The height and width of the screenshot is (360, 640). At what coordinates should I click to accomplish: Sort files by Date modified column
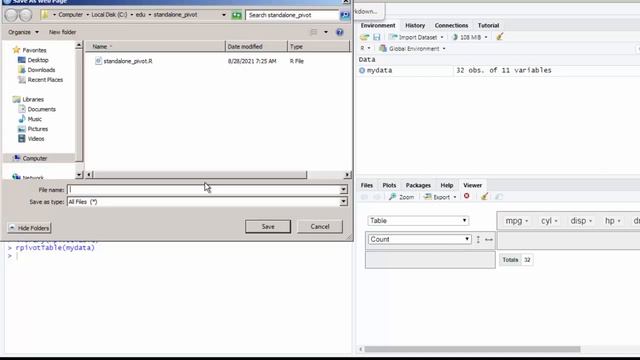coord(256,47)
